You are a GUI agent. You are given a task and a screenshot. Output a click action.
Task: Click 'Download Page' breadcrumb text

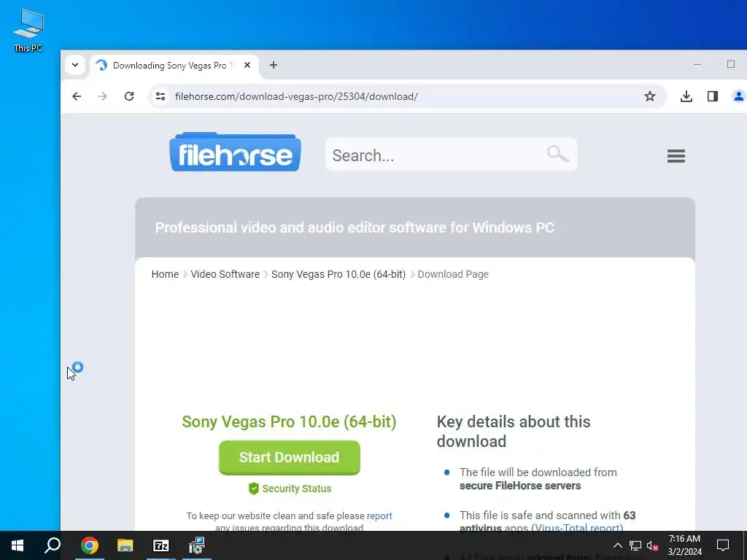[x=453, y=274]
